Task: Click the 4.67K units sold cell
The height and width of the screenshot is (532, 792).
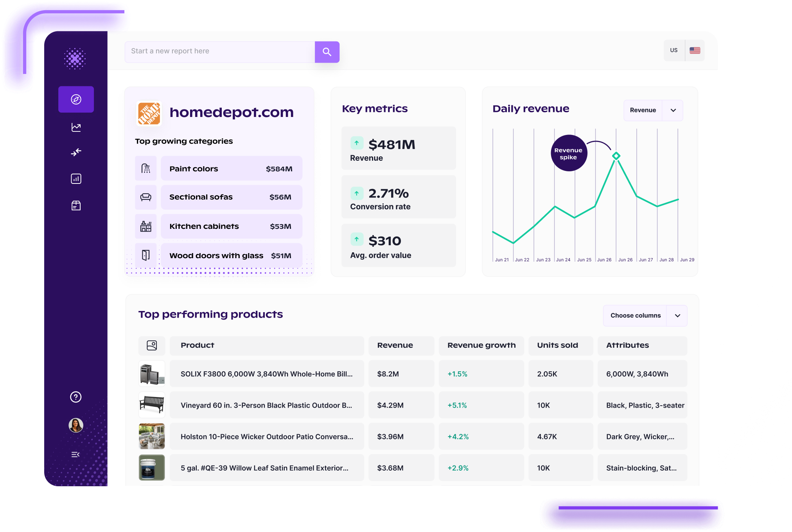Action: (561, 437)
